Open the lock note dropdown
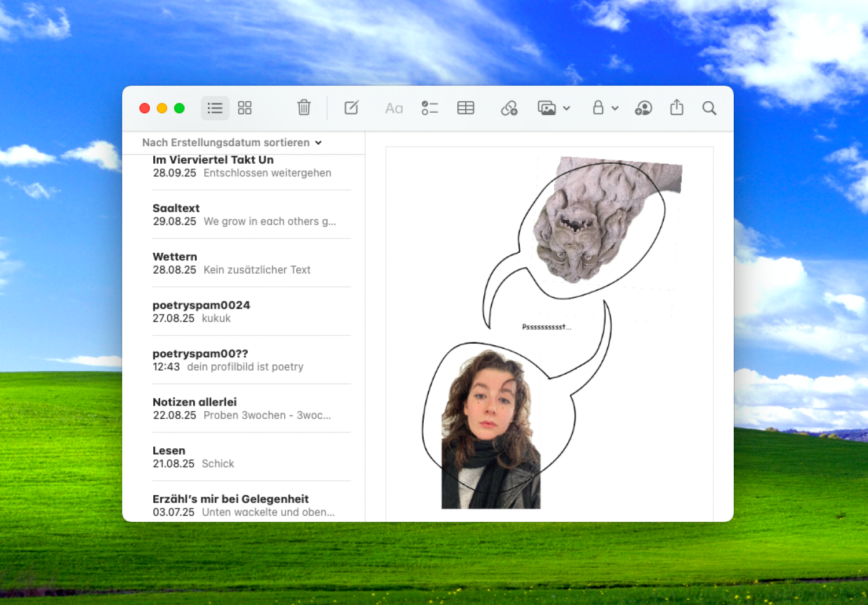The height and width of the screenshot is (605, 868). coord(605,108)
